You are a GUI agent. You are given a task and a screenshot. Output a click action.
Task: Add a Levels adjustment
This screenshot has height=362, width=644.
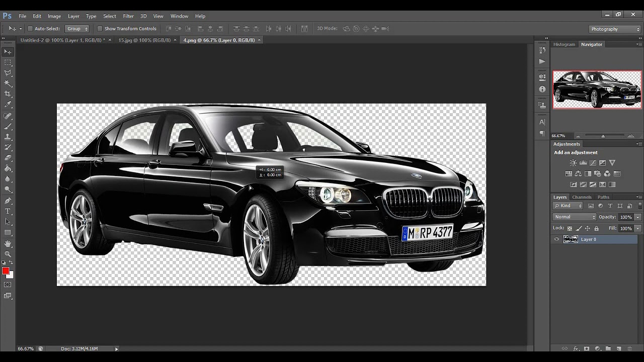[x=583, y=163]
